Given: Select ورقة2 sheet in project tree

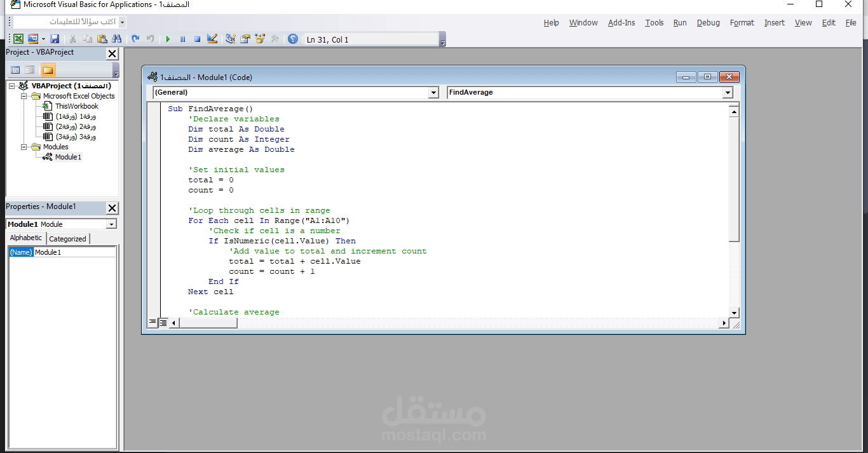Looking at the screenshot, I should pyautogui.click(x=76, y=126).
